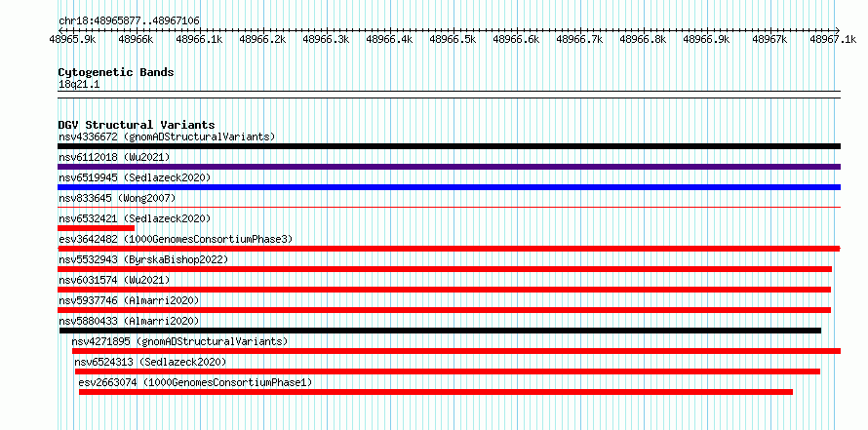
Task: Click the thin red nsv833645 line
Action: (x=449, y=207)
